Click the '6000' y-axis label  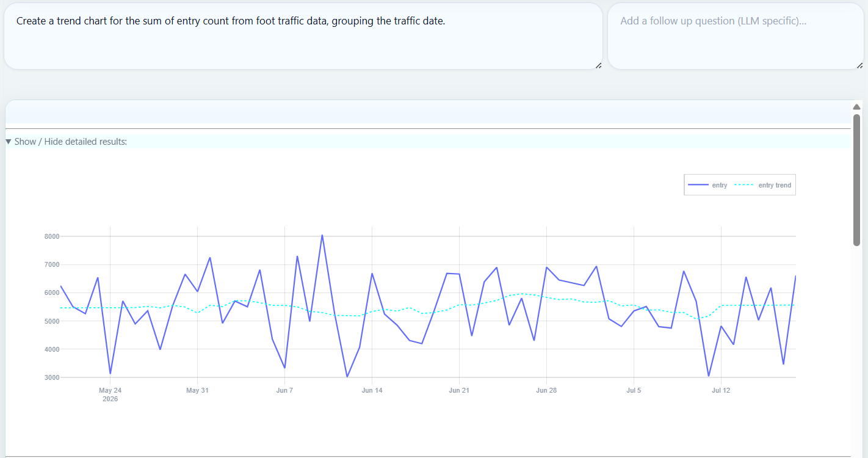(51, 293)
